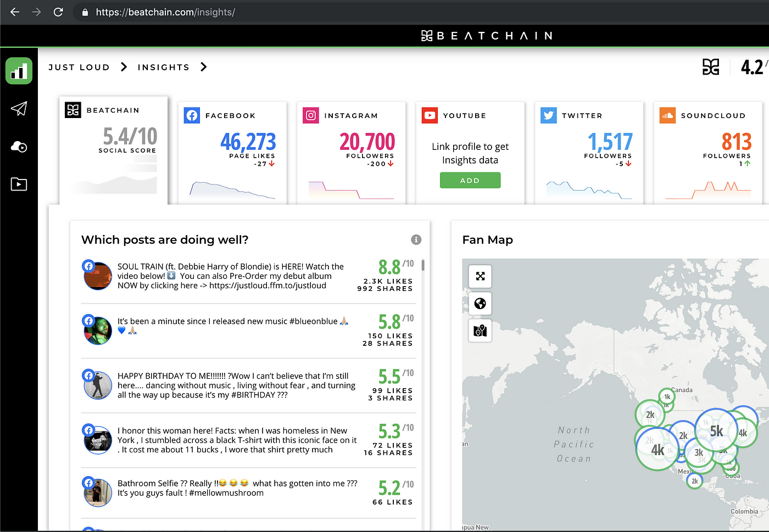Image resolution: width=769 pixels, height=532 pixels.
Task: Click the green ADD button for YouTube
Action: tap(470, 180)
